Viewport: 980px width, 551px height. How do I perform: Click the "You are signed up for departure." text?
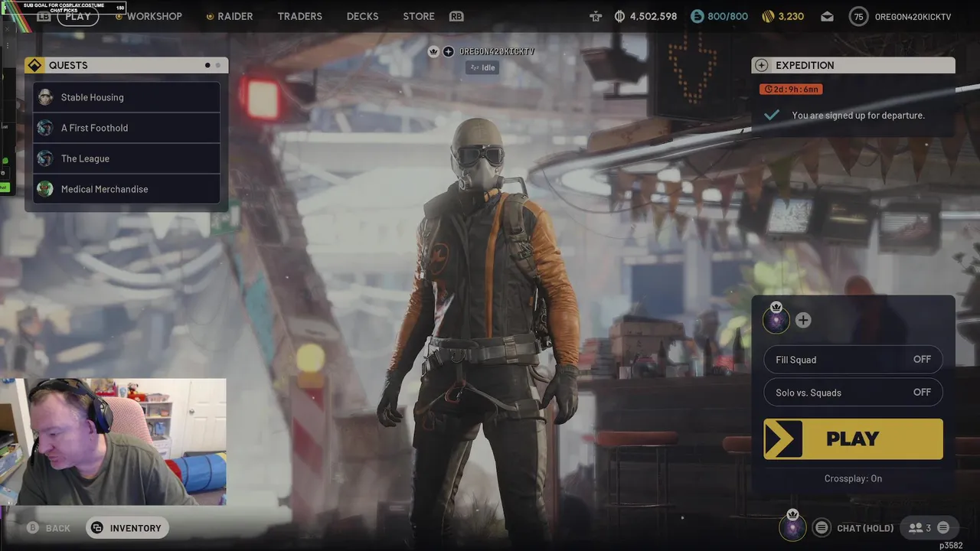(x=858, y=115)
